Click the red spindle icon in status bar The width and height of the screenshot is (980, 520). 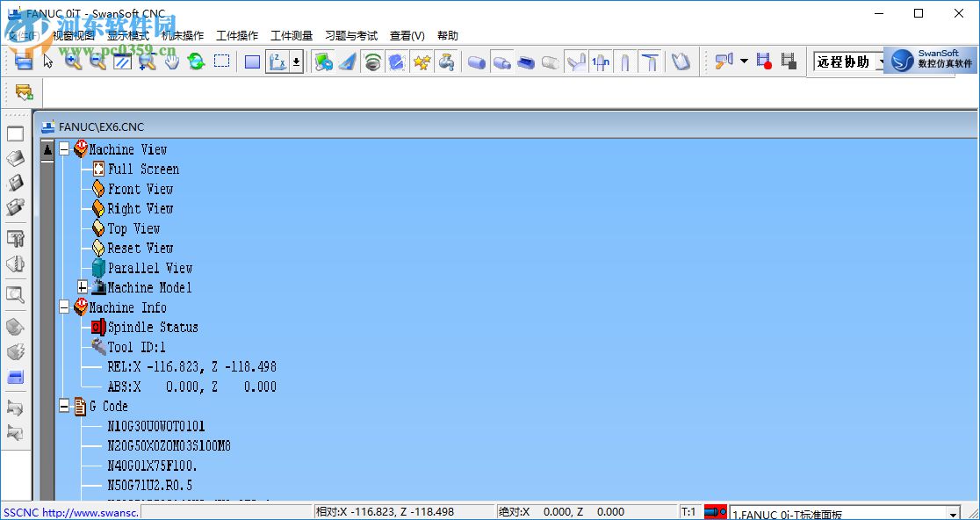(716, 512)
